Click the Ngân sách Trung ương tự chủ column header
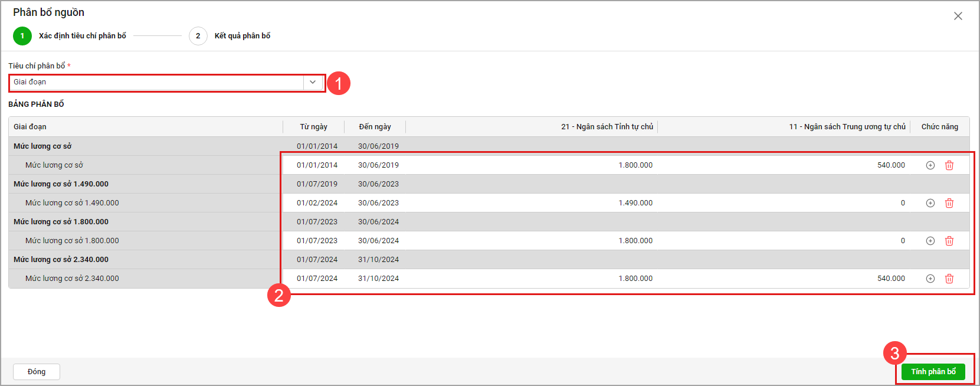This screenshot has height=386, width=980. [847, 127]
